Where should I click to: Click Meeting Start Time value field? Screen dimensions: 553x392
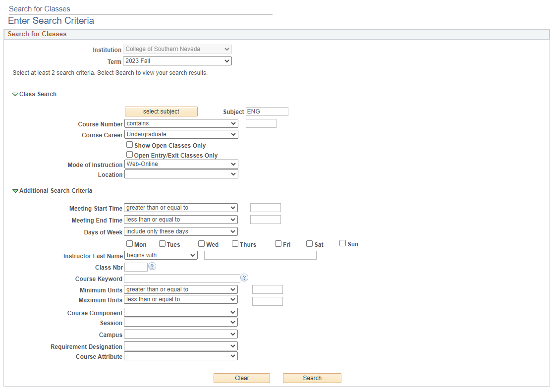[266, 208]
